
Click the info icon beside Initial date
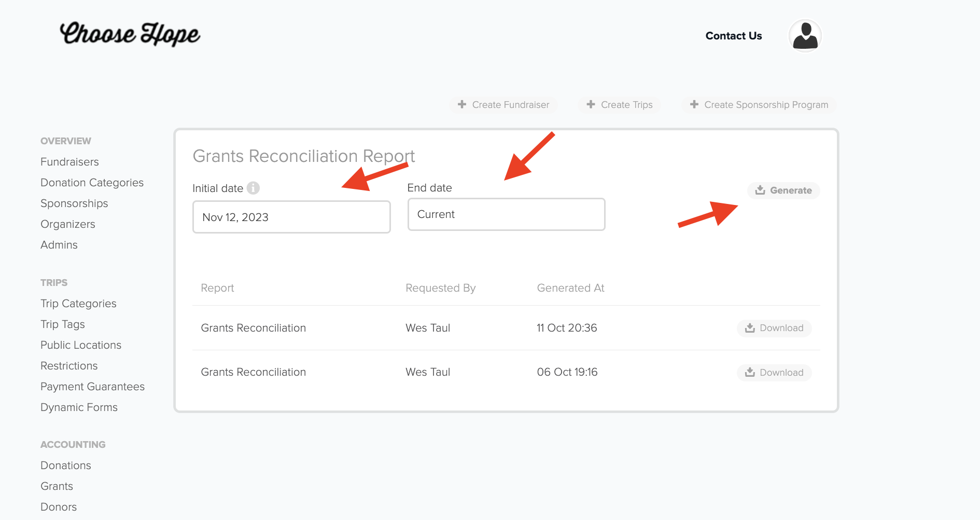[x=253, y=188]
